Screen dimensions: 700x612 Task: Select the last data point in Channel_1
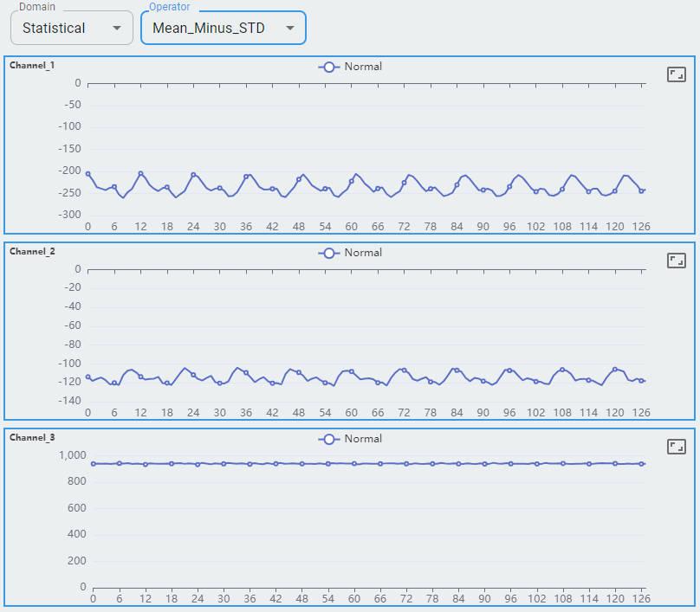point(642,190)
